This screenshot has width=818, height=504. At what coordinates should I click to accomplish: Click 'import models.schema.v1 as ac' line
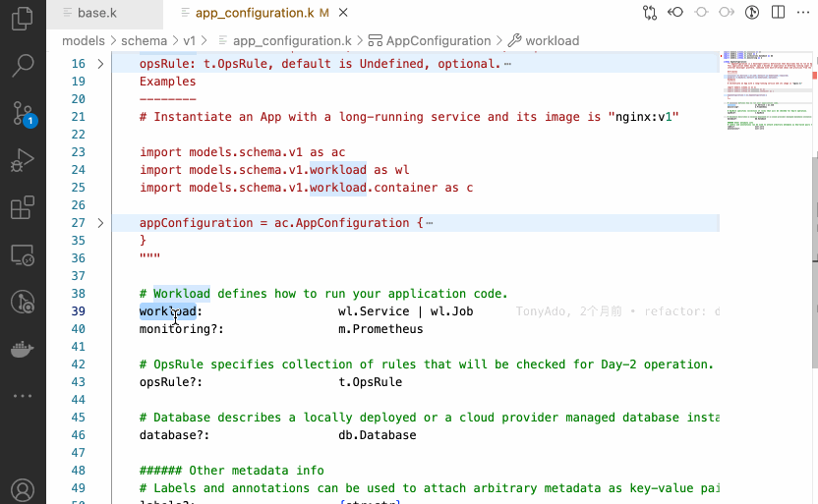242,152
